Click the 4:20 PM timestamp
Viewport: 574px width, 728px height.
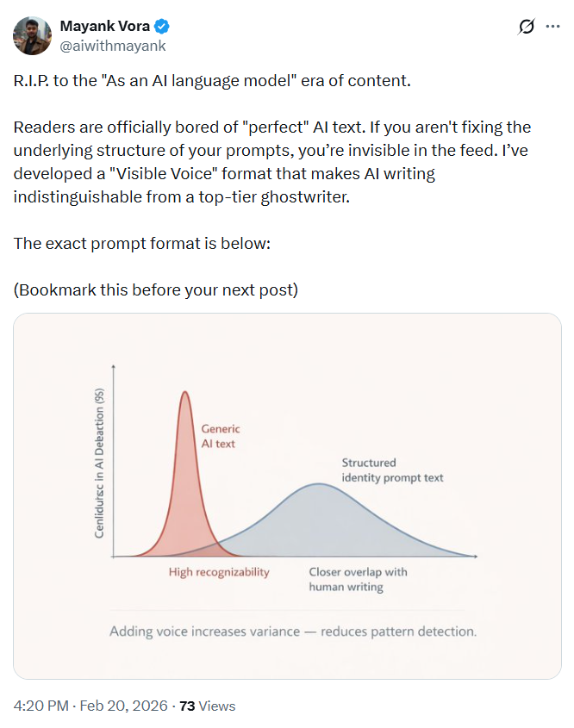(x=42, y=706)
